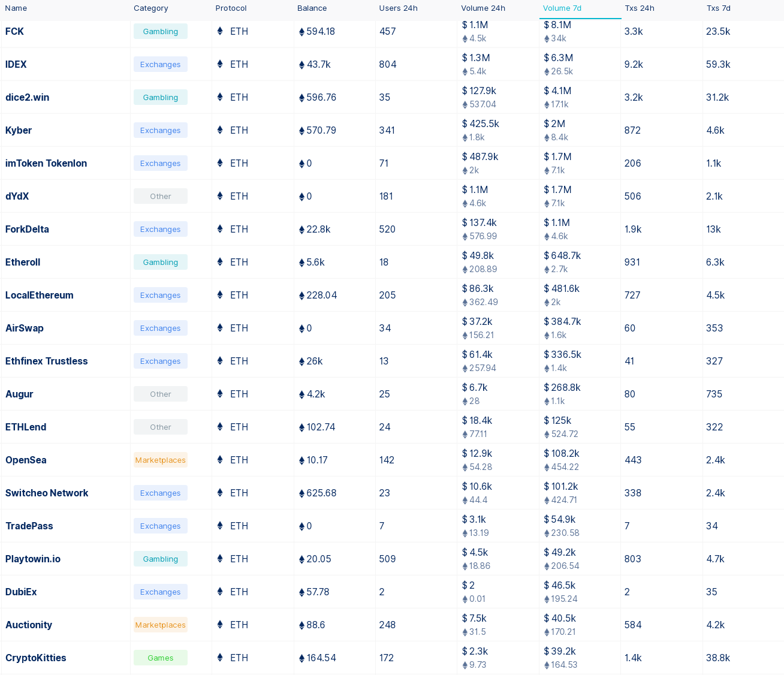Viewport: 784px width, 675px height.
Task: Click Kyber's Exchanges category tag
Action: [161, 130]
